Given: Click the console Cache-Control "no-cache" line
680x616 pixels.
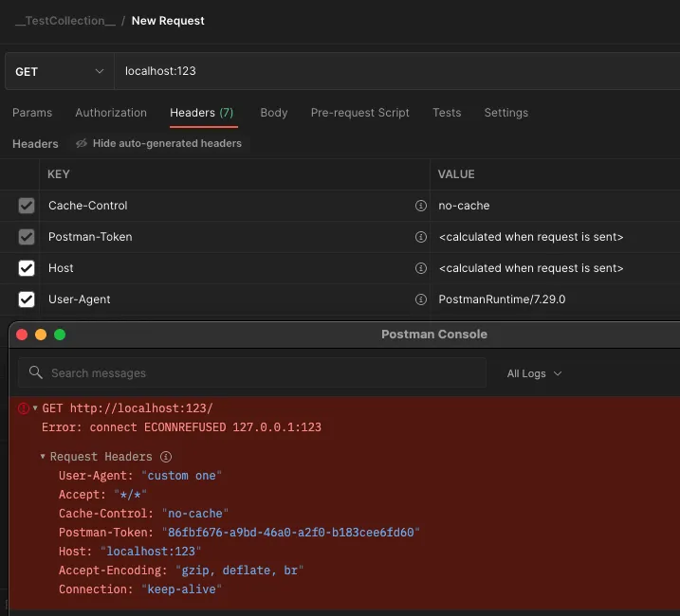Looking at the screenshot, I should pos(143,514).
